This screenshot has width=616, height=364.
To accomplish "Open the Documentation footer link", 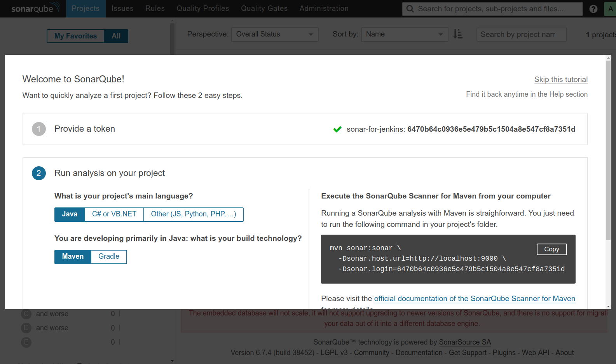I will [419, 353].
